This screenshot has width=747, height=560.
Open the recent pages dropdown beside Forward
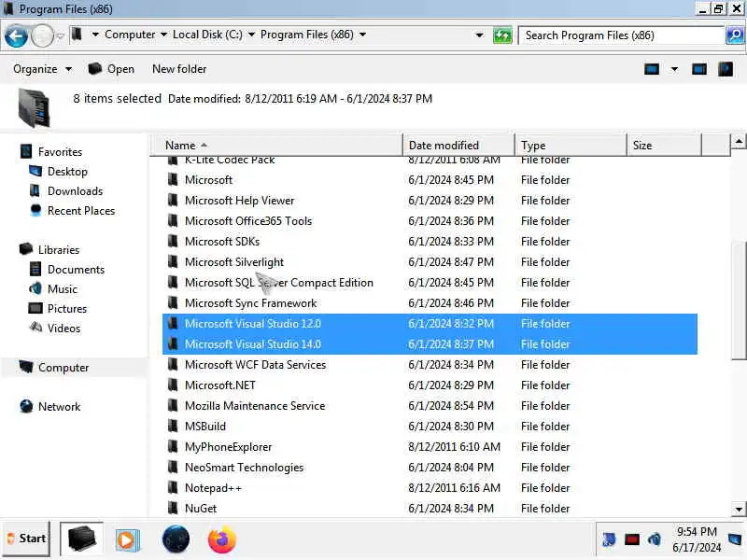pyautogui.click(x=60, y=36)
